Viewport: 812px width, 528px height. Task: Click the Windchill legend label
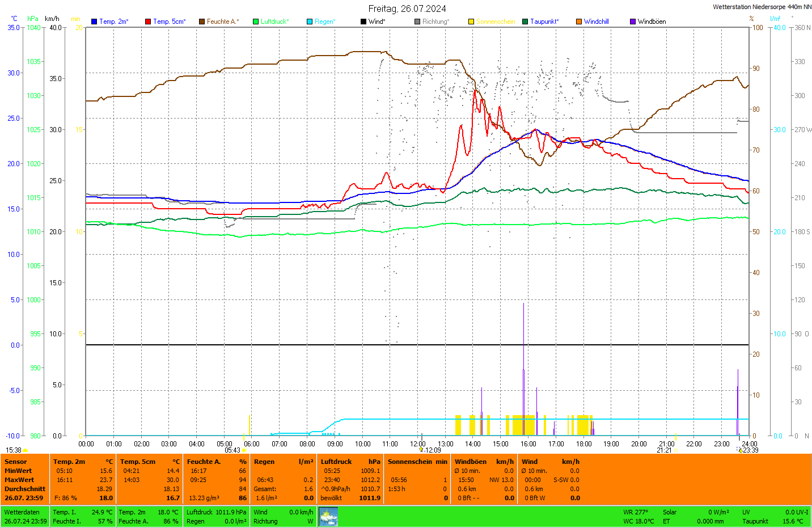596,22
